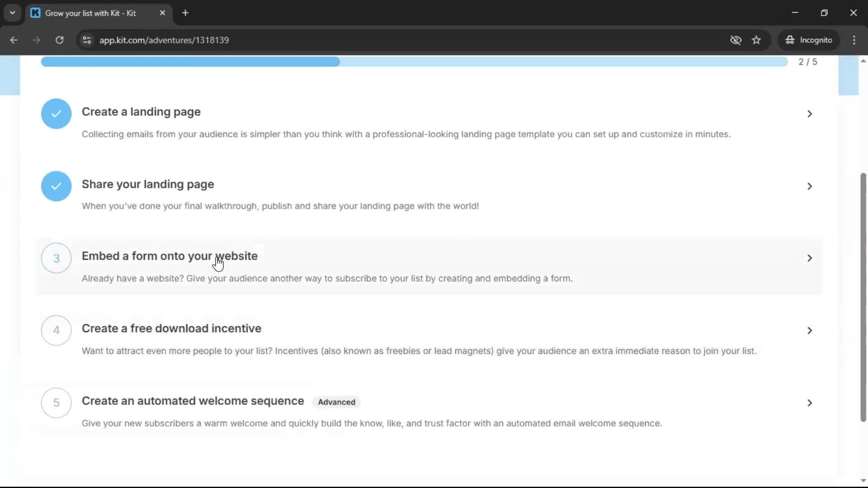Click the completed checkmark on Share your landing page
The width and height of the screenshot is (868, 488).
[x=56, y=186]
